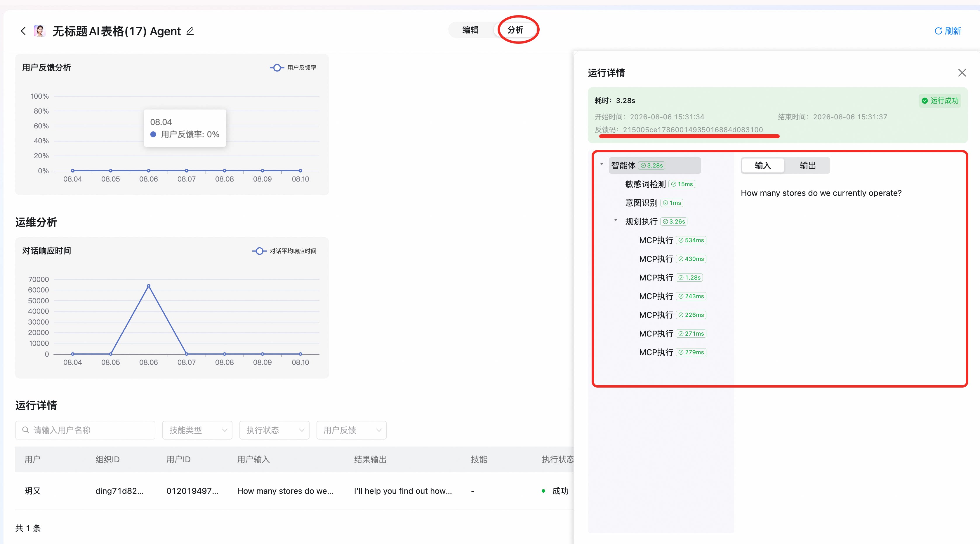Select the MCP执行 279ms step

click(x=673, y=352)
